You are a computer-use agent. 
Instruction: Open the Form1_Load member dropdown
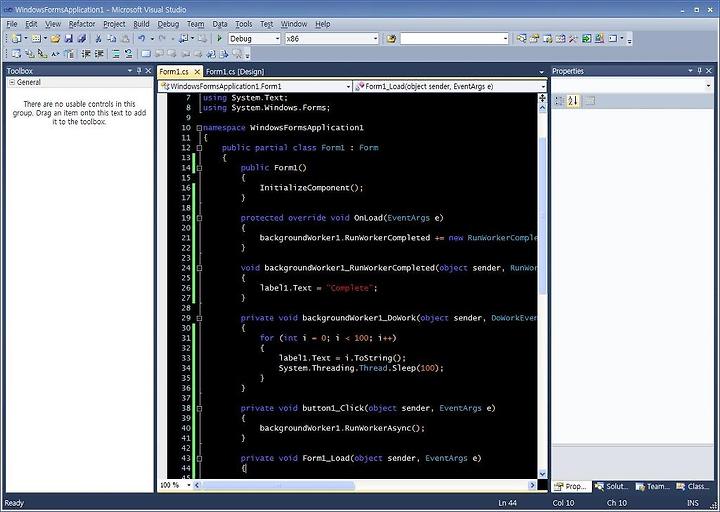tap(543, 86)
